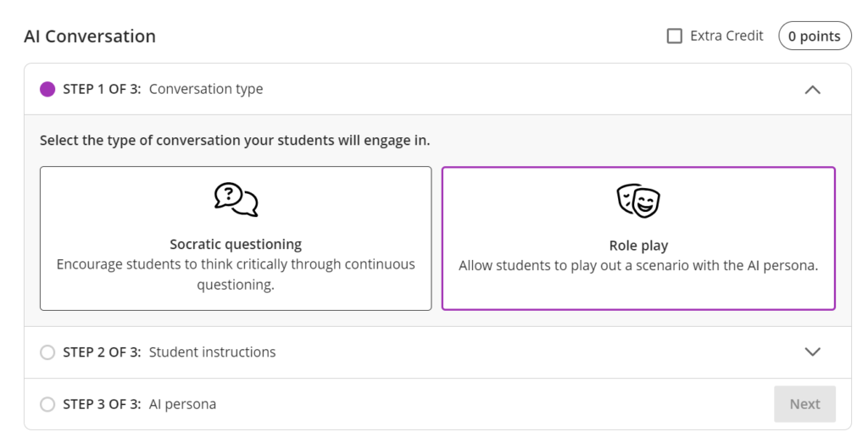Click the purple Step 1 status circle
The image size is (868, 432).
(x=47, y=89)
